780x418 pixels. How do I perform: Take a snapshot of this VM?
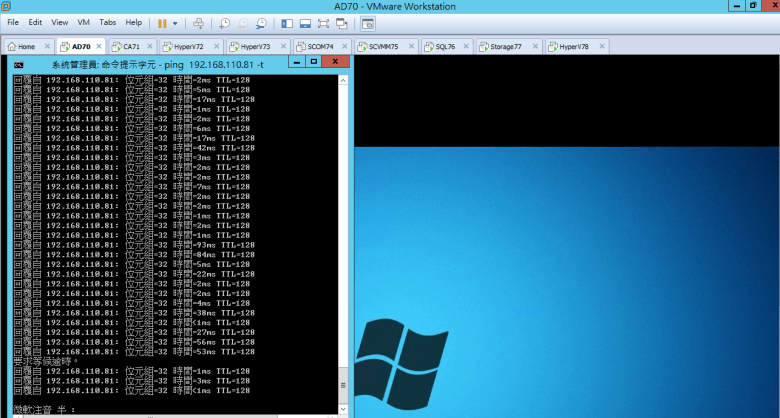click(225, 22)
